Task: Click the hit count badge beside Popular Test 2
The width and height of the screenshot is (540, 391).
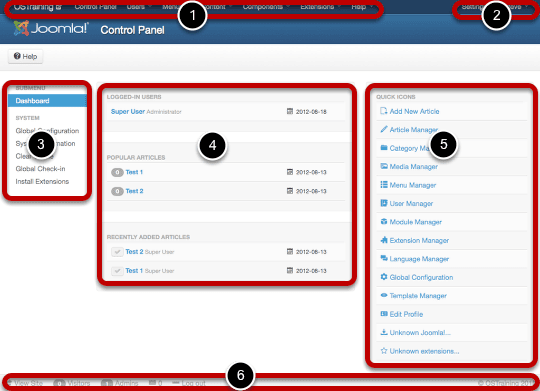Action: coord(117,191)
